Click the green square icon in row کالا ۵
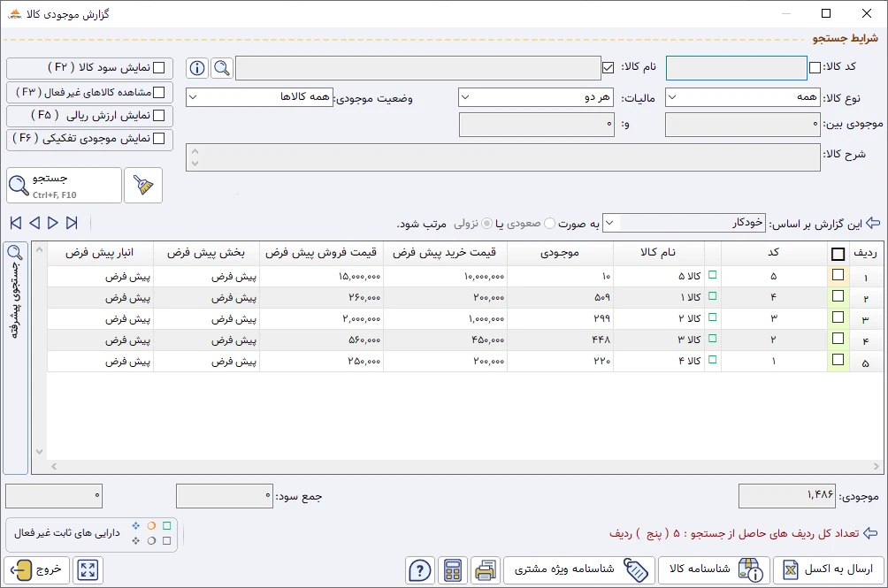 pyautogui.click(x=713, y=275)
